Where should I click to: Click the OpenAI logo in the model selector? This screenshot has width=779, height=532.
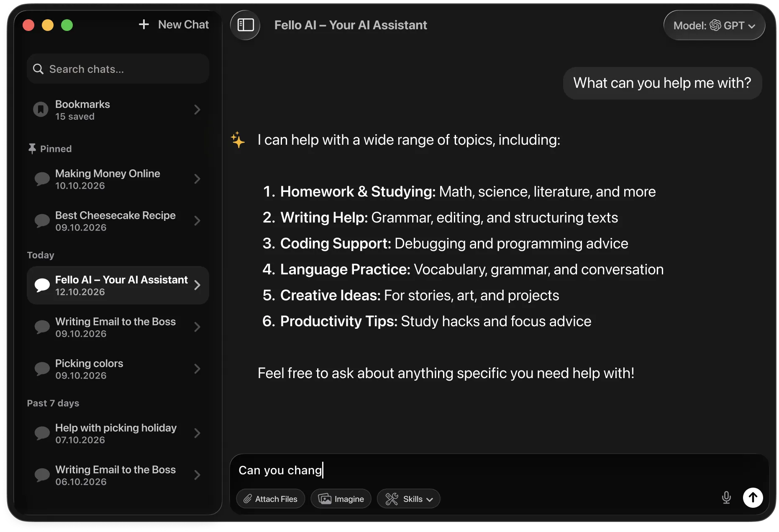pos(715,26)
